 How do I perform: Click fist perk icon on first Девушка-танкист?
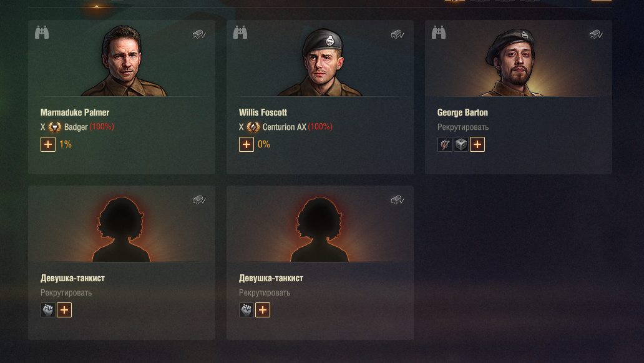[48, 310]
